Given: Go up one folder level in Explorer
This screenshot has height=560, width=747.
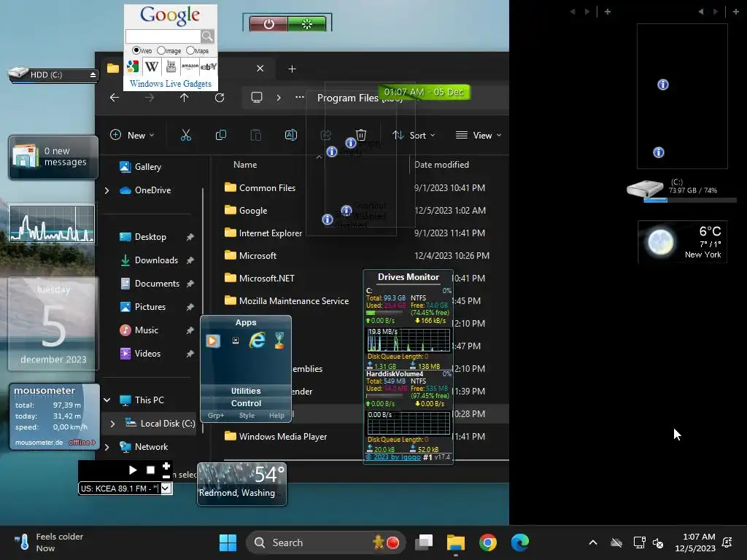Looking at the screenshot, I should click(185, 98).
